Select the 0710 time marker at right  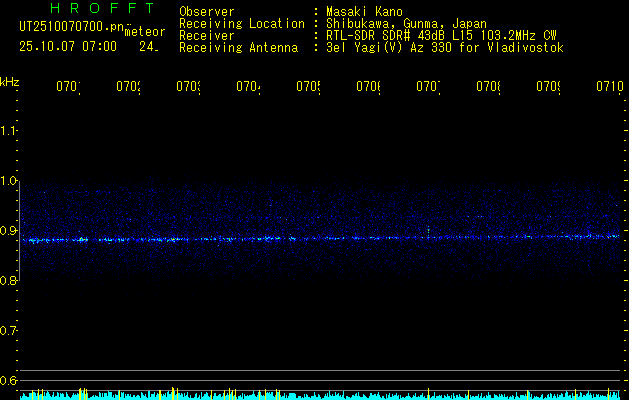coord(608,87)
